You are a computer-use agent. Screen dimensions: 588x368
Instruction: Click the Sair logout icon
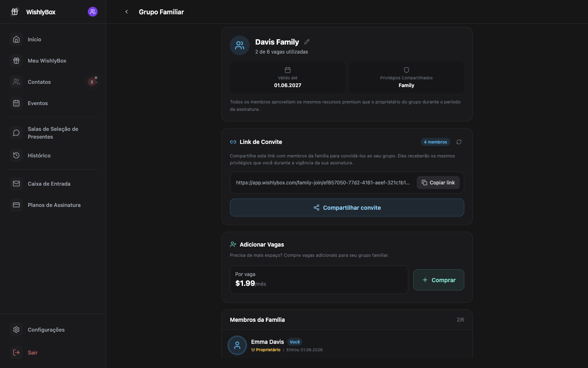click(x=16, y=352)
